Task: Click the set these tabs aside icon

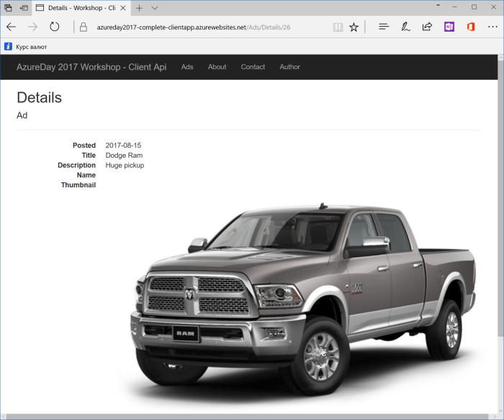Action: 24,8
